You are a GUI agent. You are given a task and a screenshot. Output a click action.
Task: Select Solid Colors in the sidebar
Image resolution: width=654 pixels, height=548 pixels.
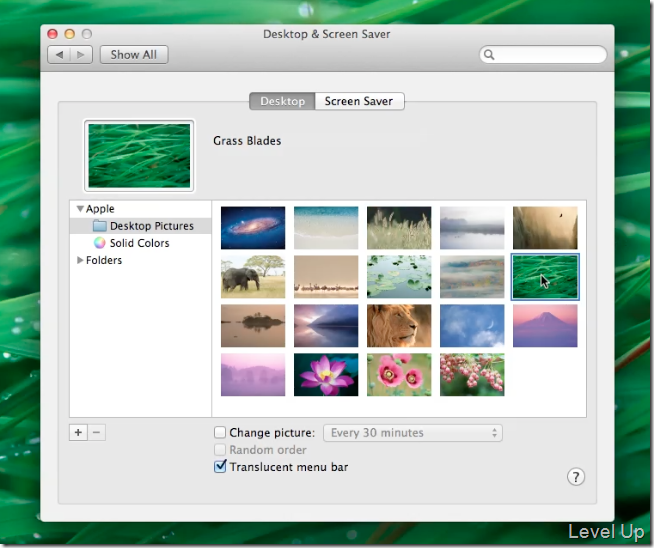pos(141,243)
